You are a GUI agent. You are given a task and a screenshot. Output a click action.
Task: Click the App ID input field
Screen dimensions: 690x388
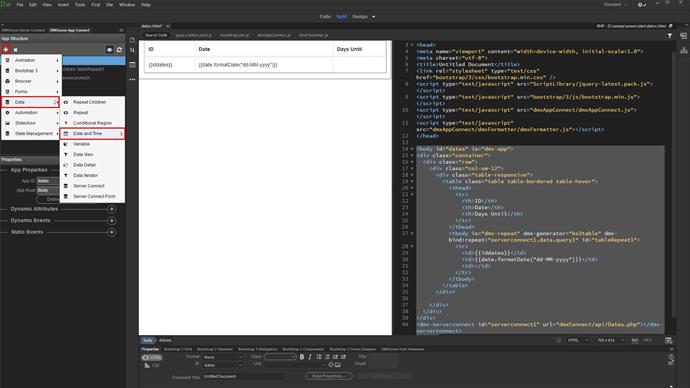coord(48,181)
